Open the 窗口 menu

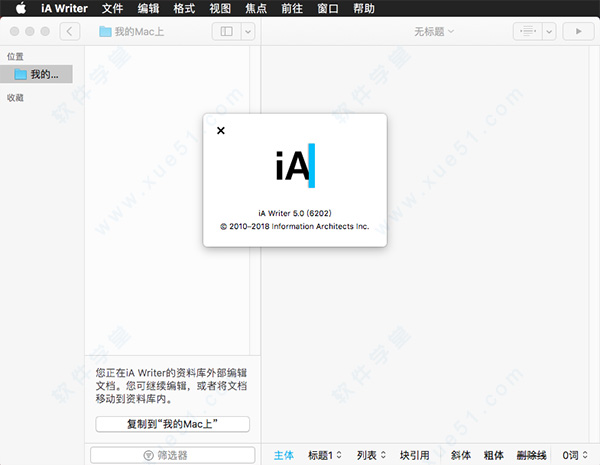pyautogui.click(x=328, y=8)
